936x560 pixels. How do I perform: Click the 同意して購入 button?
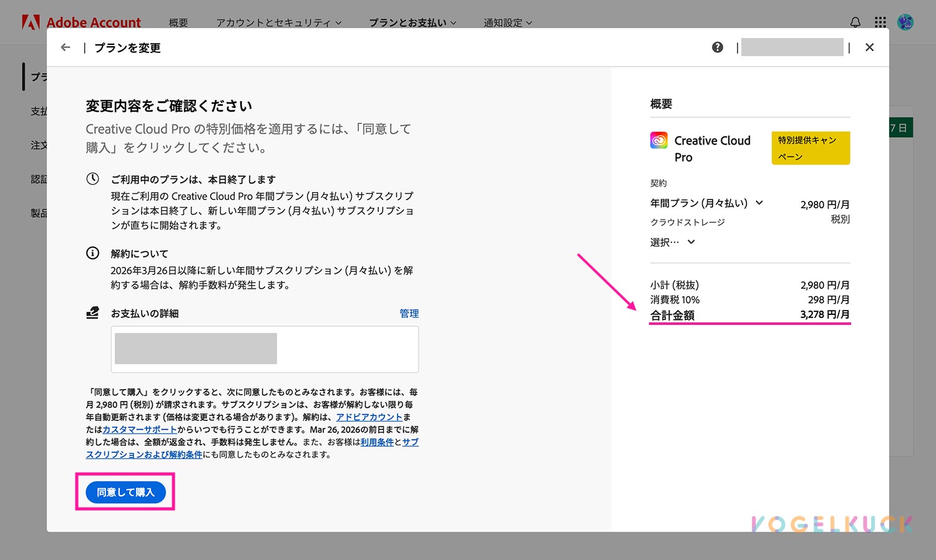(x=125, y=492)
